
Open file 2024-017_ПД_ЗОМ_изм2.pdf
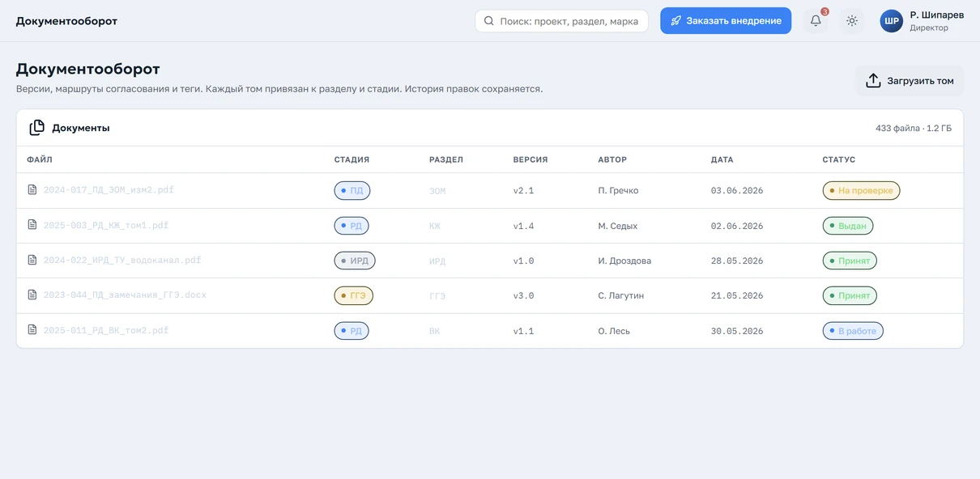coord(109,190)
